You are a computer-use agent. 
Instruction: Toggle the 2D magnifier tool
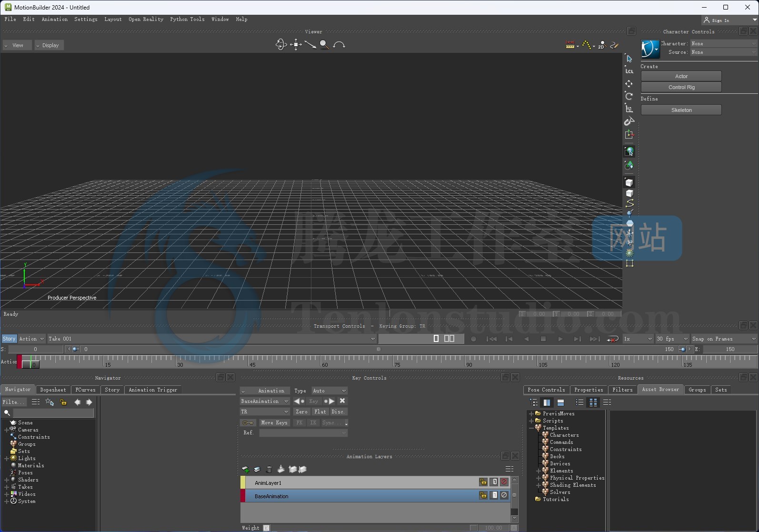point(602,45)
